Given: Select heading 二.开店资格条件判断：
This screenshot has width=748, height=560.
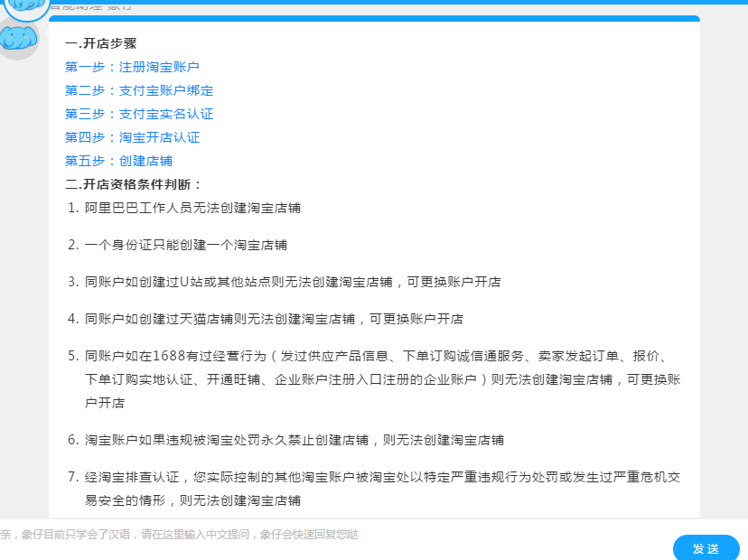Looking at the screenshot, I should tap(134, 184).
